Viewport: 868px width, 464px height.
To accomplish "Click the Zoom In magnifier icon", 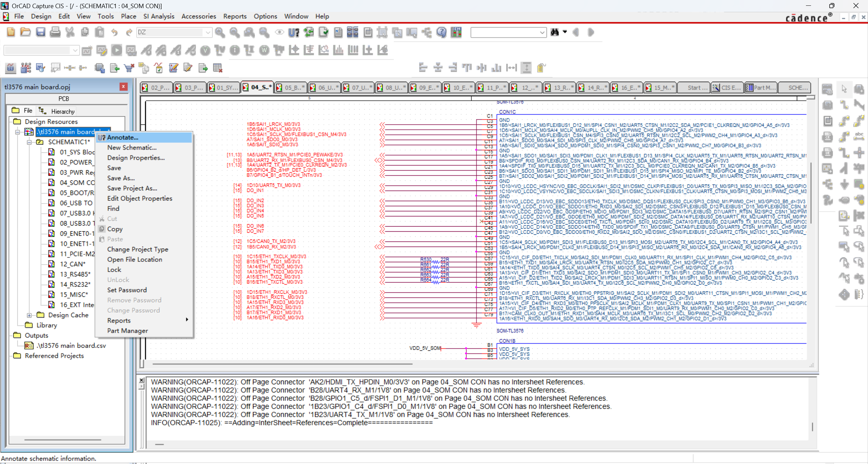I will tap(220, 32).
